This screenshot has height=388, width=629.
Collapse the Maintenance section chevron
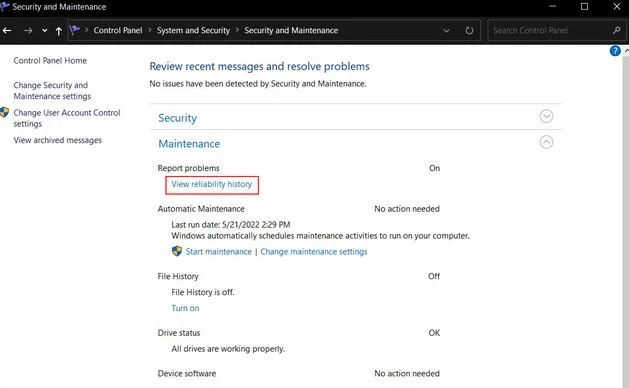(x=546, y=142)
